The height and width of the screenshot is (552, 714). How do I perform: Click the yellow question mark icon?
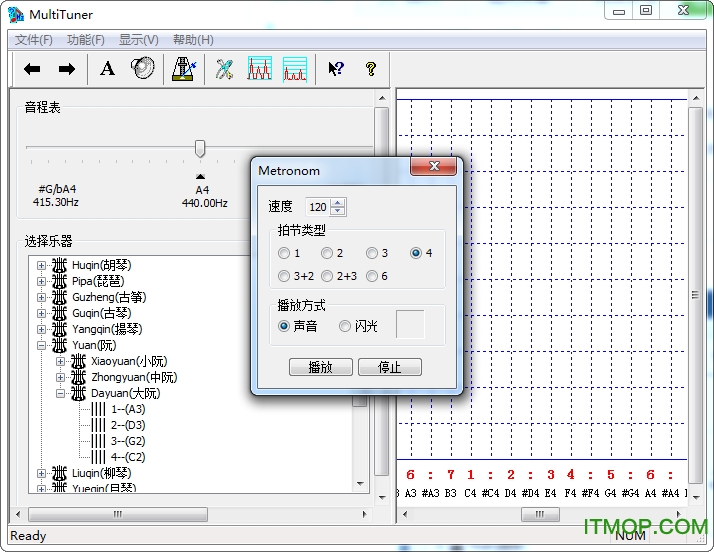point(371,69)
